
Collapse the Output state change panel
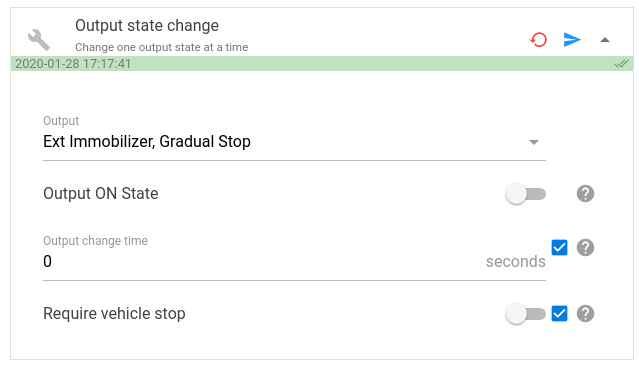click(605, 40)
